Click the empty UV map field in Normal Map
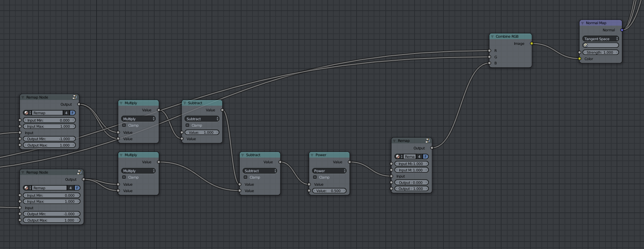Screen dimensions: 644x249 601,45
